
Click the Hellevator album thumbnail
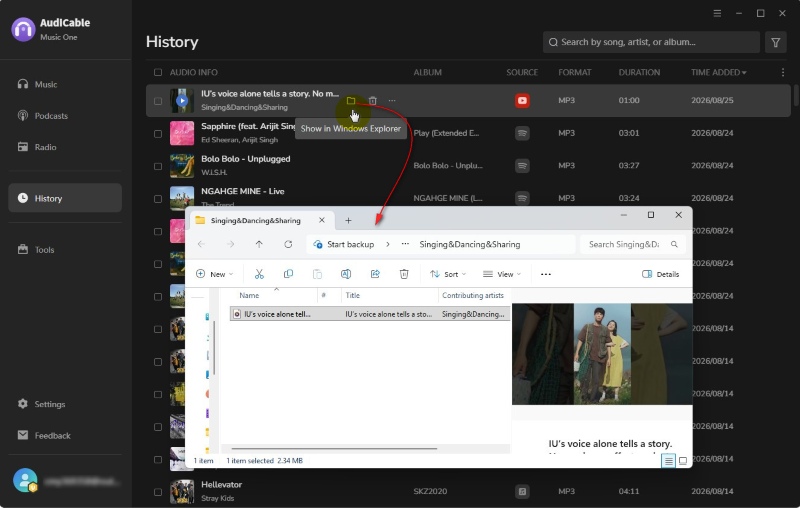point(182,492)
